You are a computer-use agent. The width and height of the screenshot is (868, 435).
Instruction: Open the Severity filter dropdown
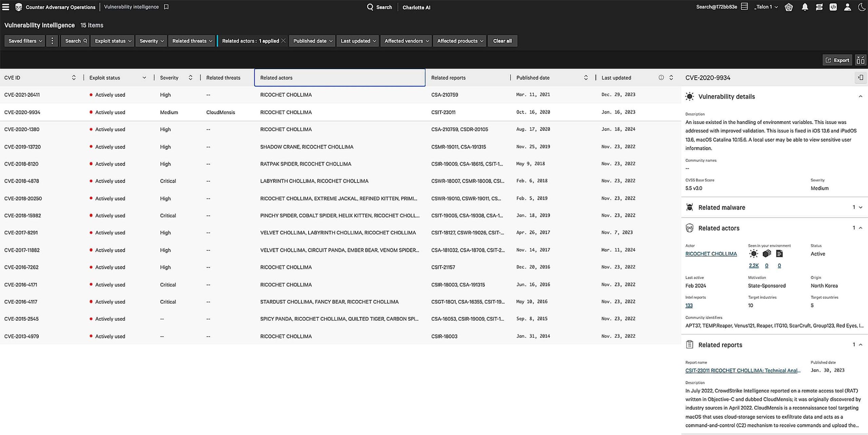(x=151, y=41)
